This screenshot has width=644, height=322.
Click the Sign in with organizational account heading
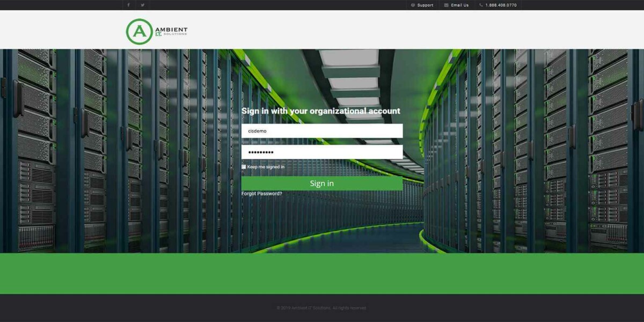pyautogui.click(x=321, y=111)
